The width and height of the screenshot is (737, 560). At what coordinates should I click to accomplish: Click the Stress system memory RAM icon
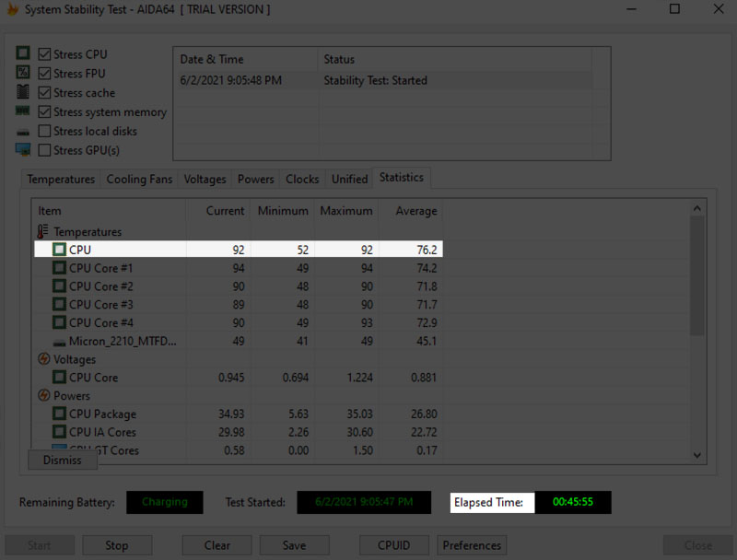(x=22, y=111)
